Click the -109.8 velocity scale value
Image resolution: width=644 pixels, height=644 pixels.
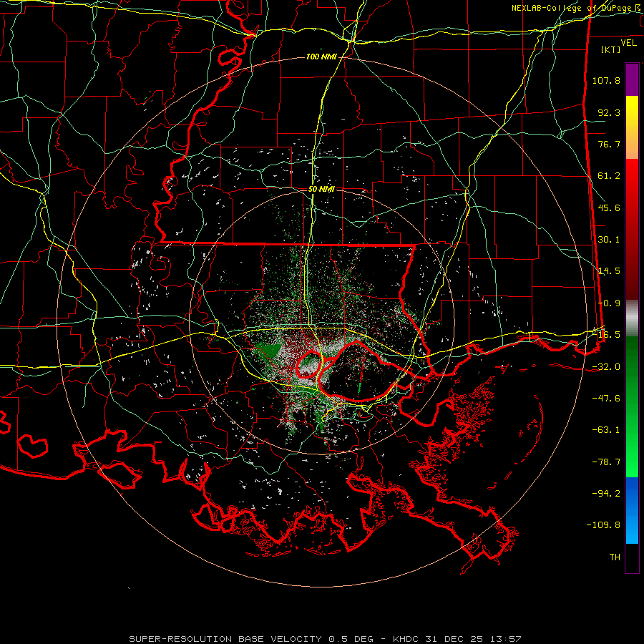click(x=603, y=525)
